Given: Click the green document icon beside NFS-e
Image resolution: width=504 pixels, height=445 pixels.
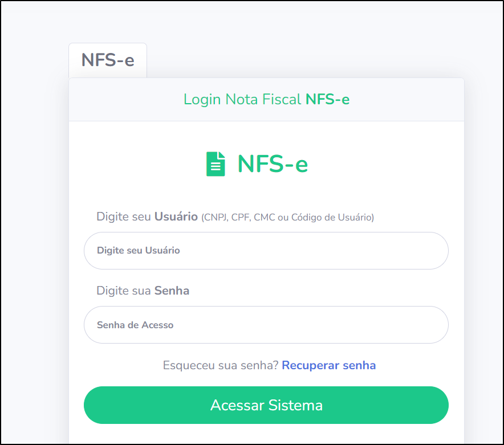Looking at the screenshot, I should click(216, 164).
